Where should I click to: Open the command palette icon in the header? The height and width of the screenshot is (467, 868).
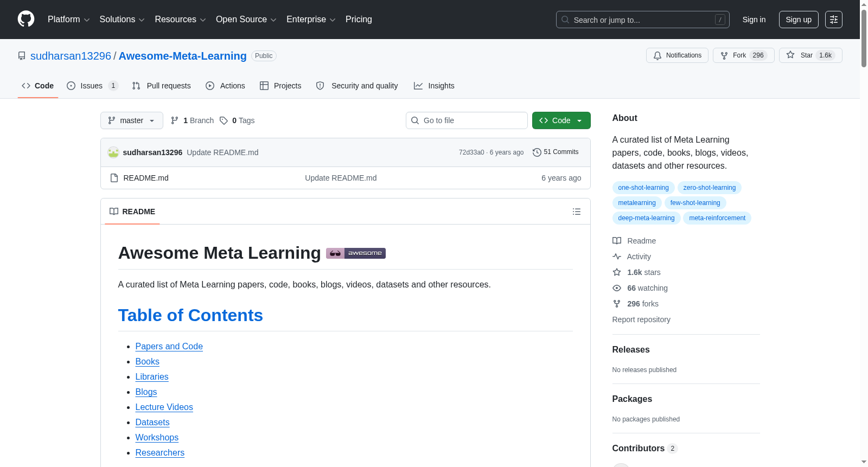[x=833, y=20]
